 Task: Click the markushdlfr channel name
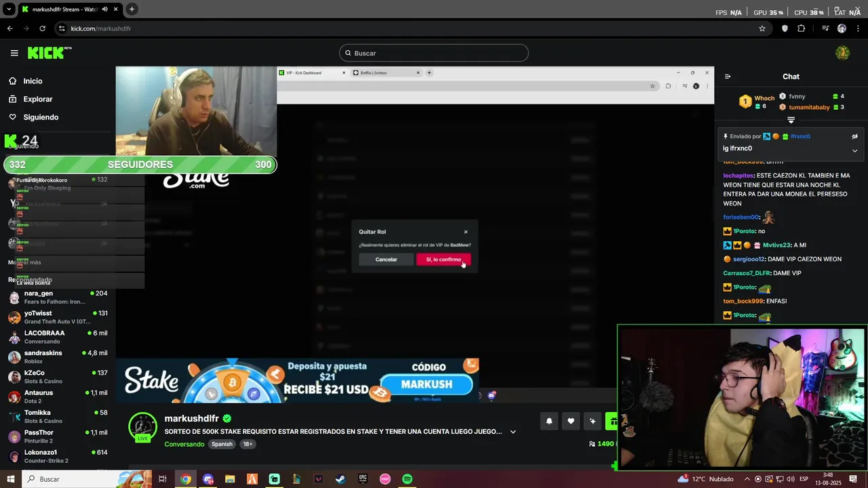coord(191,418)
